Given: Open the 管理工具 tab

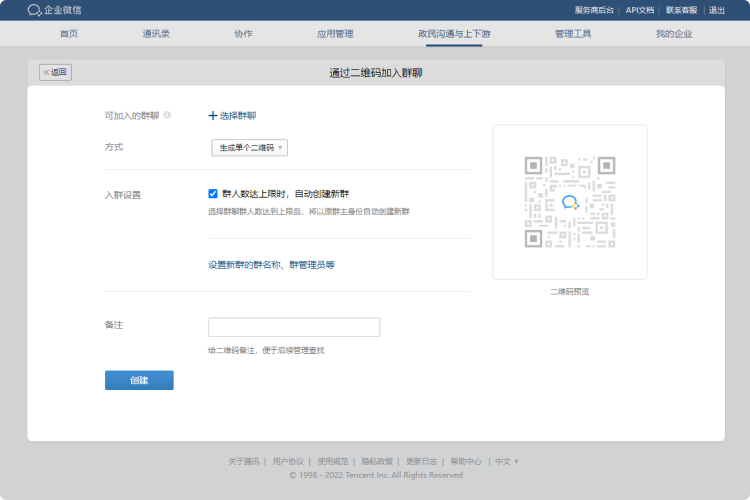Looking at the screenshot, I should click(x=573, y=33).
